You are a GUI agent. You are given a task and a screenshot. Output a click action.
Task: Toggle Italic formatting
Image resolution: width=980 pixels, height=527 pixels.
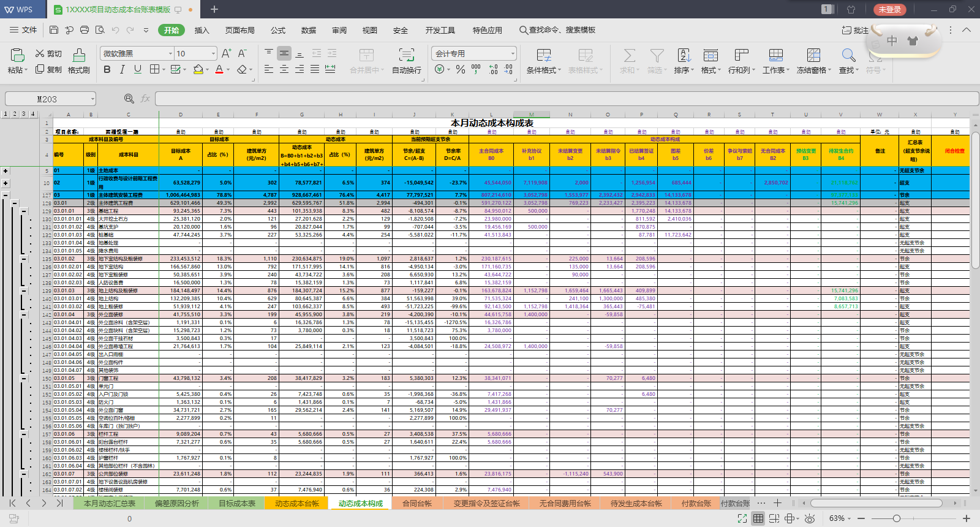click(x=123, y=69)
